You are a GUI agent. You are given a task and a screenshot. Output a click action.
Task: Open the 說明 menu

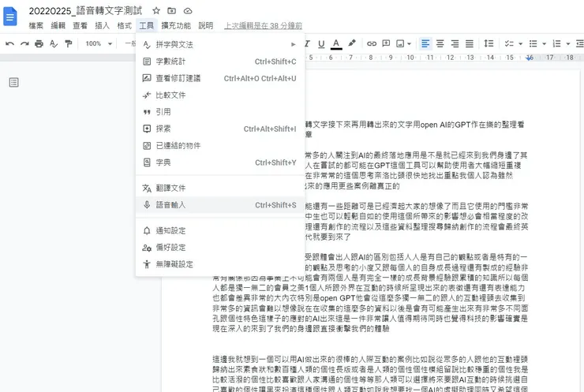[206, 26]
